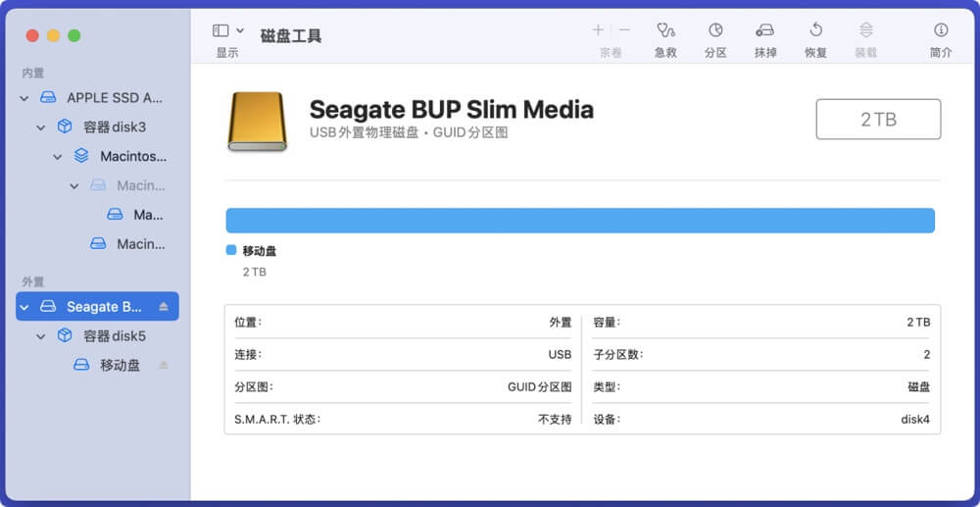Select the Macintos... volume group row
Image resolution: width=980 pixels, height=507 pixels.
pos(97,156)
